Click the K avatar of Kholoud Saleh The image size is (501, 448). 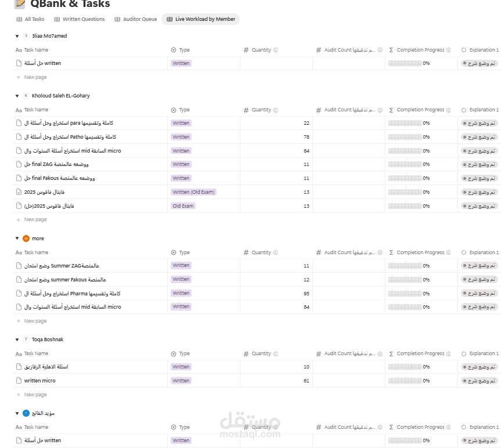(x=26, y=96)
